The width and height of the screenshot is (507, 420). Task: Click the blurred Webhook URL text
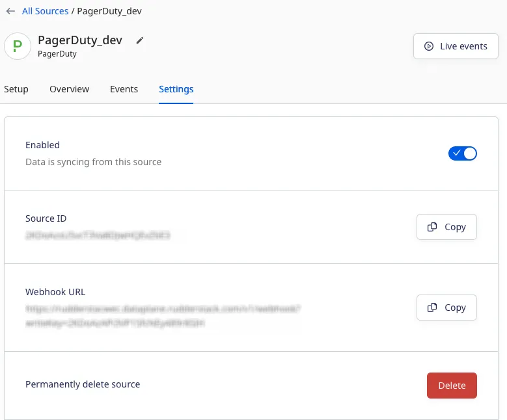[x=163, y=315]
